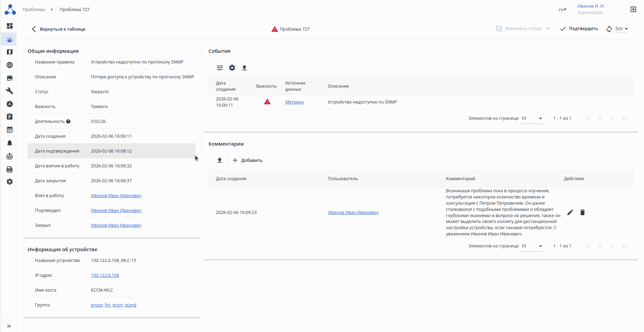644x332 pixels.
Task: Open the wrench tools sidebar icon
Action: (x=10, y=91)
